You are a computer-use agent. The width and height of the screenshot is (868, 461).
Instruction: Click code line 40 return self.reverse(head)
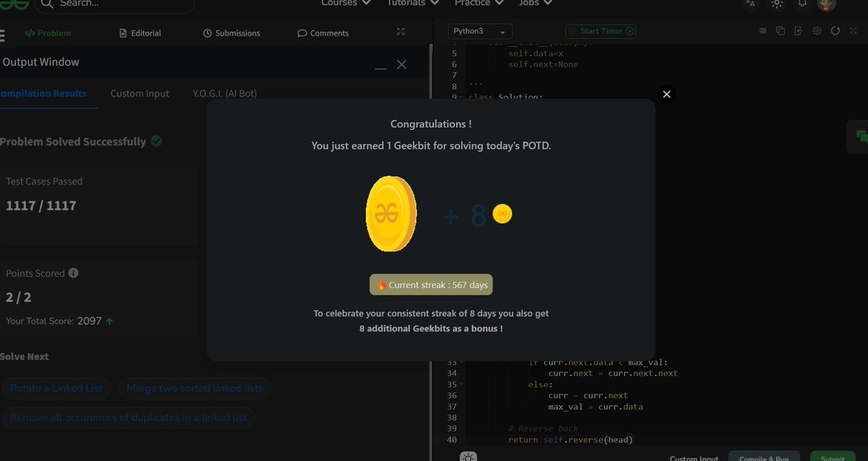coord(570,440)
